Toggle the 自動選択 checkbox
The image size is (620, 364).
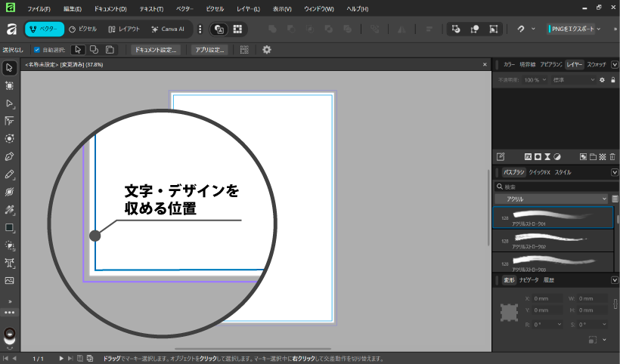37,50
